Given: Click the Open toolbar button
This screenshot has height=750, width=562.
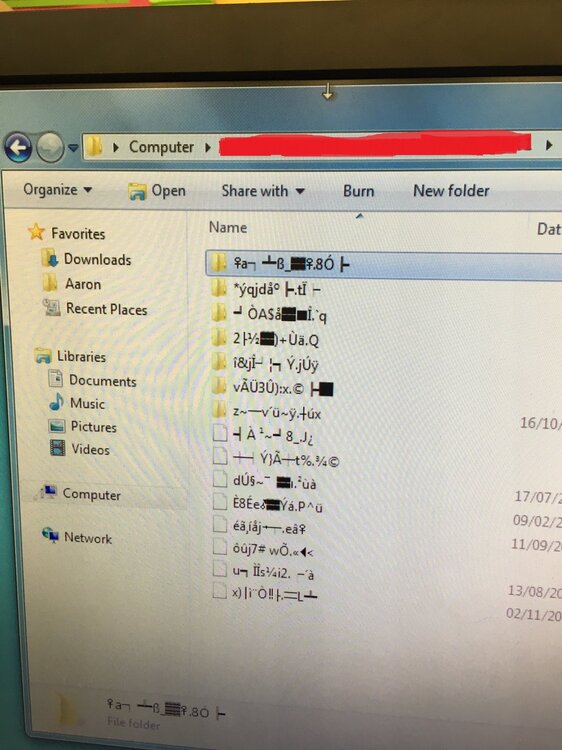Looking at the screenshot, I should [157, 191].
